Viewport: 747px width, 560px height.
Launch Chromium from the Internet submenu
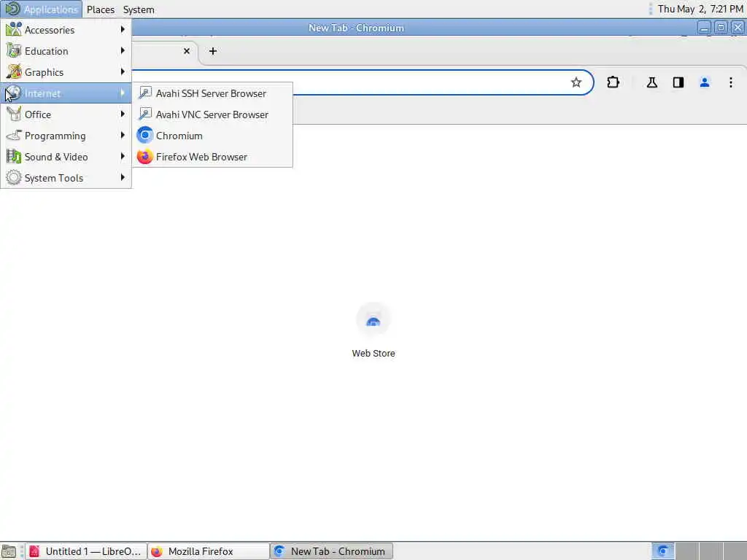212,136
